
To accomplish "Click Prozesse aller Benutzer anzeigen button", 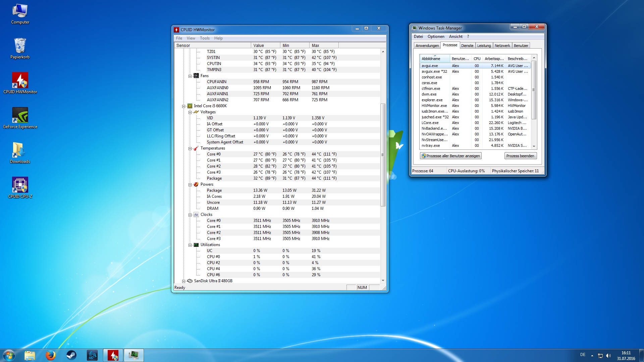I will pos(450,156).
